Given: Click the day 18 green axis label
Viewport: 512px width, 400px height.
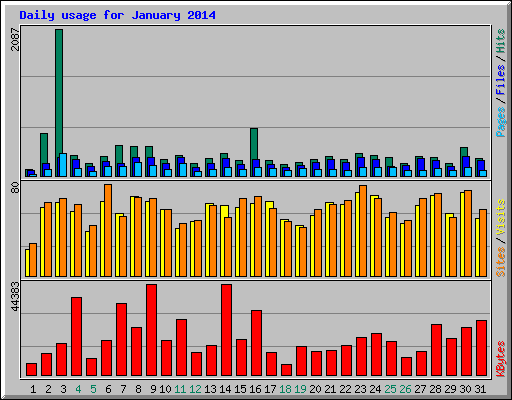Looking at the screenshot, I should click(285, 389).
